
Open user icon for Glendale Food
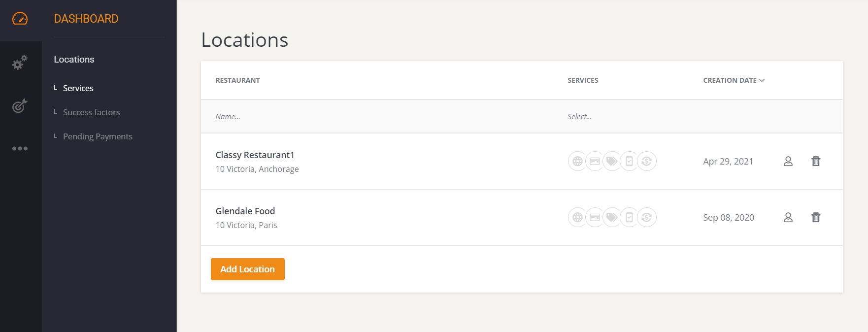pos(788,217)
